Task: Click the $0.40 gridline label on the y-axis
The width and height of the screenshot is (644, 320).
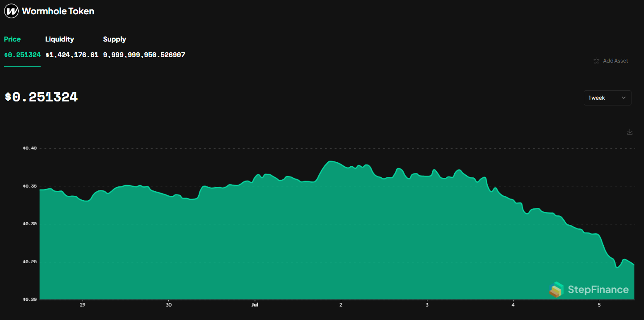Action: [30, 148]
